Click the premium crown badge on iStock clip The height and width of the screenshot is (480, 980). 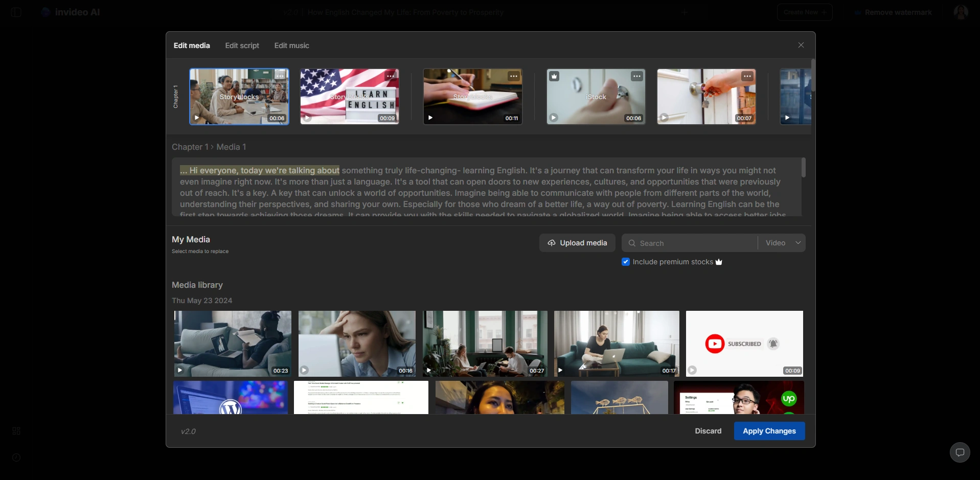click(554, 76)
